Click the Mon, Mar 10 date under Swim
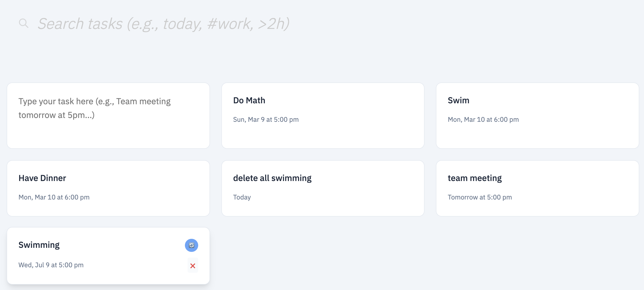 [x=483, y=120]
